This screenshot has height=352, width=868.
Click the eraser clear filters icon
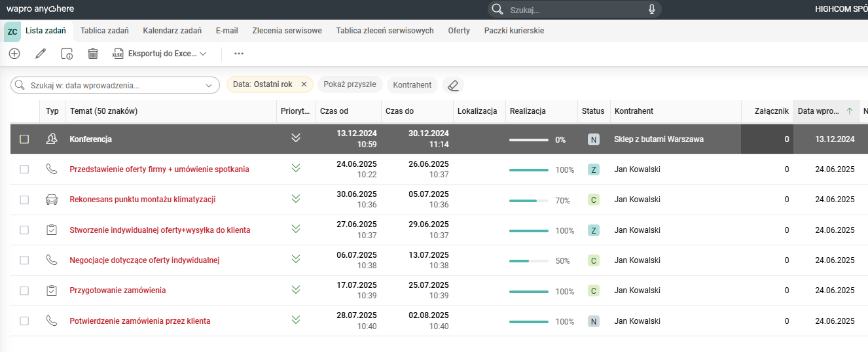pyautogui.click(x=453, y=85)
